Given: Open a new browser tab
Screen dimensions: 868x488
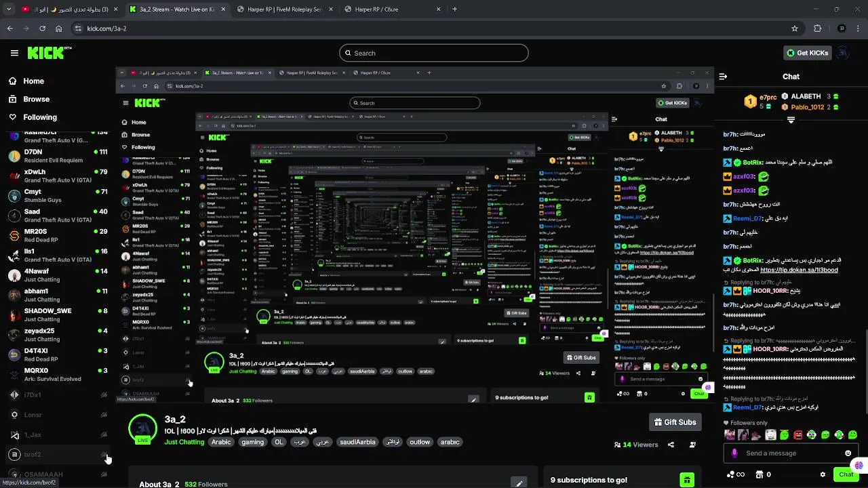Looking at the screenshot, I should pyautogui.click(x=454, y=9).
